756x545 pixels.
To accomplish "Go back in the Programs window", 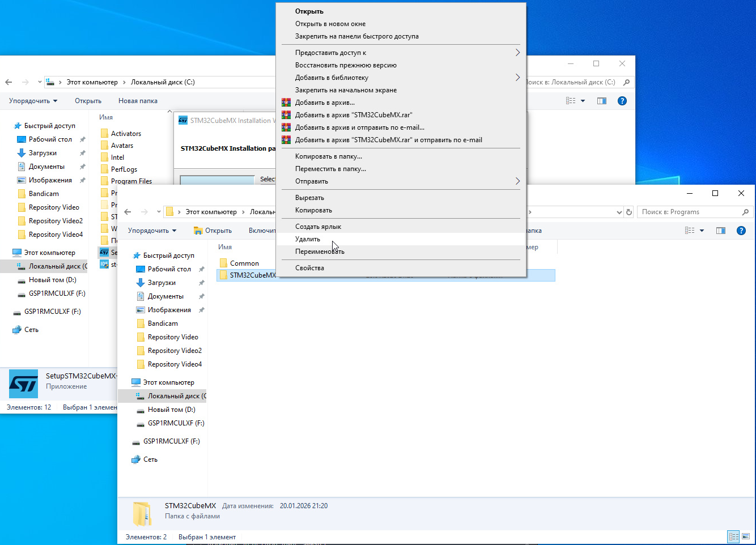I will pos(128,212).
